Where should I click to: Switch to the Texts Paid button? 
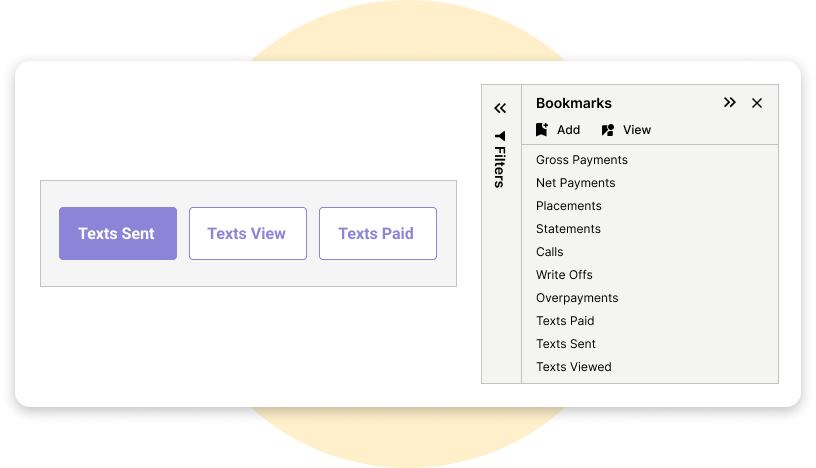coord(377,234)
